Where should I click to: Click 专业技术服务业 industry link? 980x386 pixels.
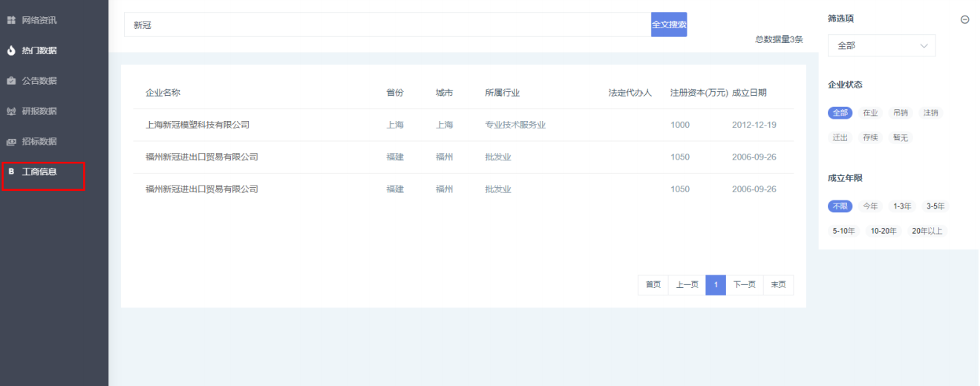pos(515,125)
